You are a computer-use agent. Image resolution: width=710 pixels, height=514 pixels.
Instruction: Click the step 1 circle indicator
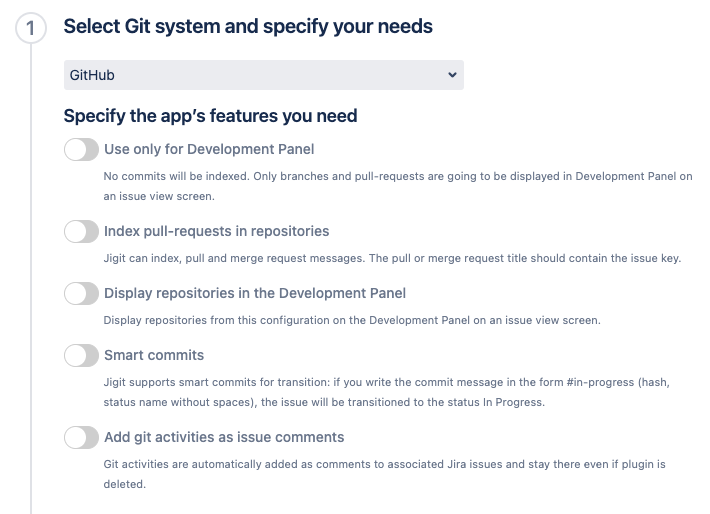(31, 28)
